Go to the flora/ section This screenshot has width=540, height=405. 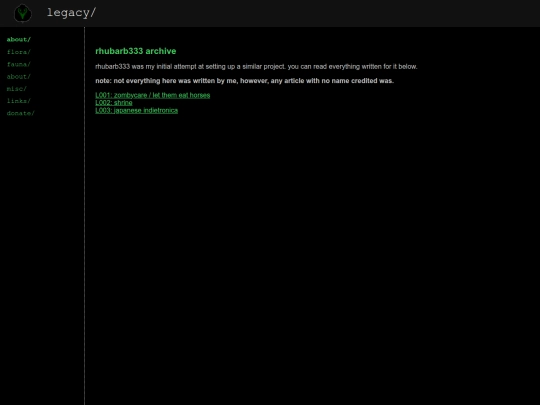coord(19,52)
